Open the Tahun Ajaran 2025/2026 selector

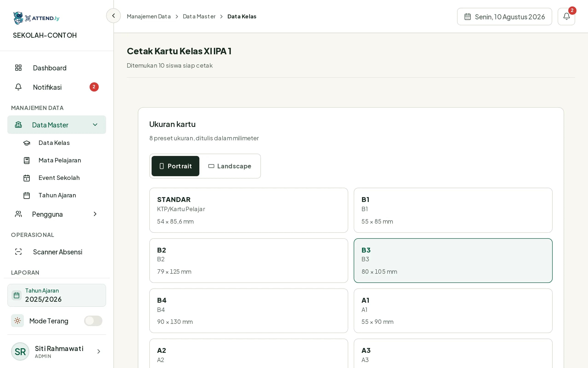click(57, 295)
